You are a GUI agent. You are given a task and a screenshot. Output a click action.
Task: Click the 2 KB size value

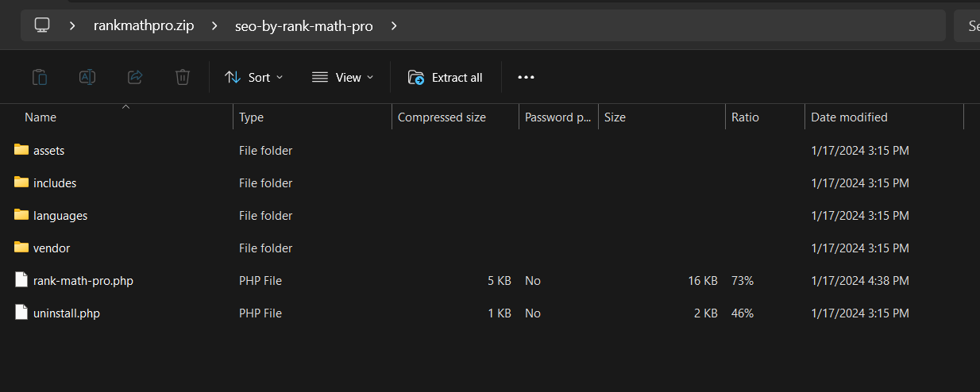click(706, 313)
